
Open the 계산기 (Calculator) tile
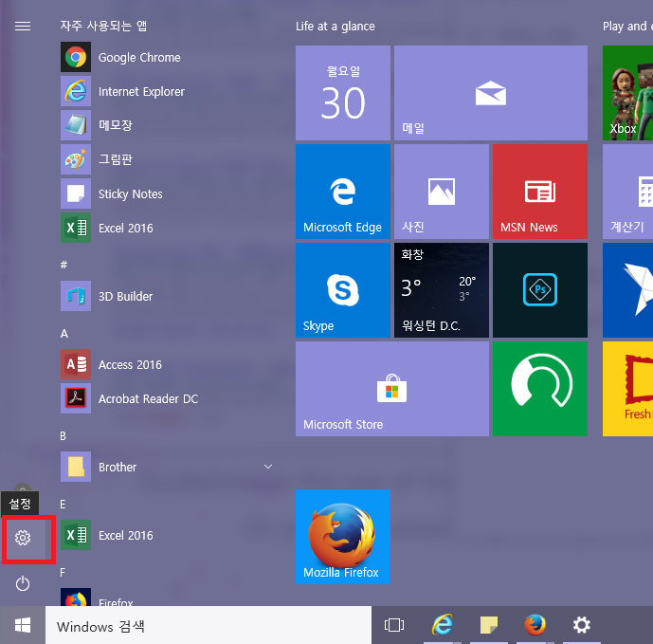click(627, 192)
